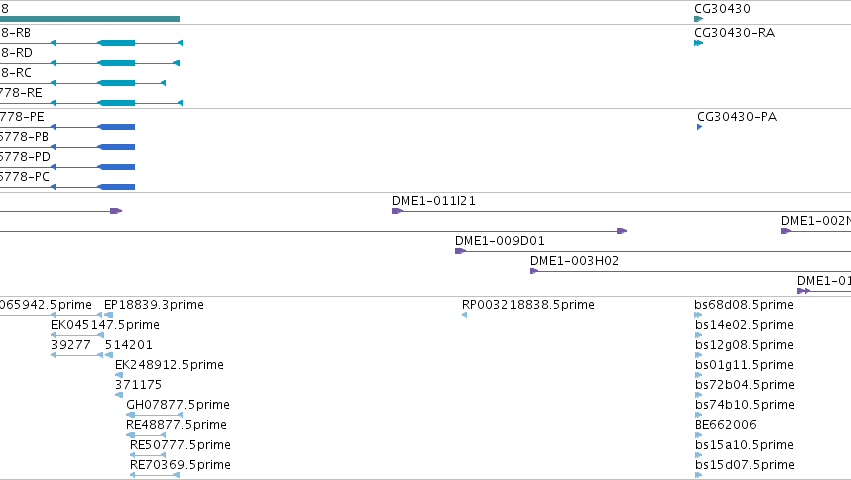Select the EK045147.5prime EST label

105,325
